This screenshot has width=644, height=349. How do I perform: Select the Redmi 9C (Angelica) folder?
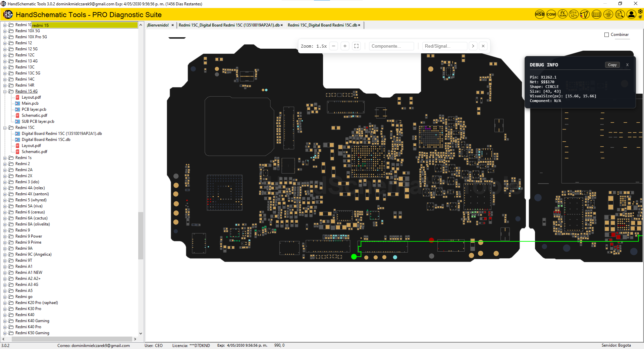coord(33,254)
